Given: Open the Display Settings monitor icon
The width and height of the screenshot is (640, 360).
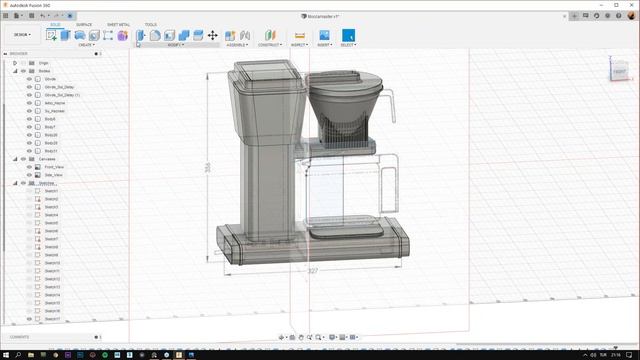Looking at the screenshot, I should (x=332, y=337).
